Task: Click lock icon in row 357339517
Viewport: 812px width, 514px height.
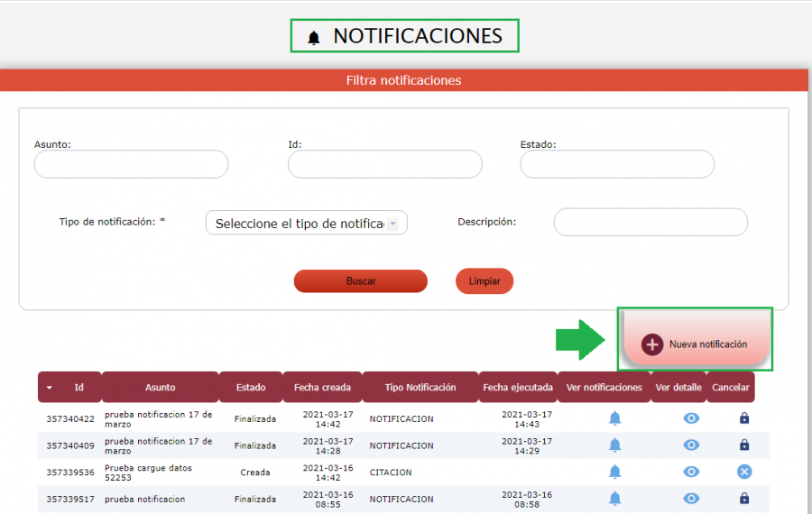Action: [x=743, y=499]
